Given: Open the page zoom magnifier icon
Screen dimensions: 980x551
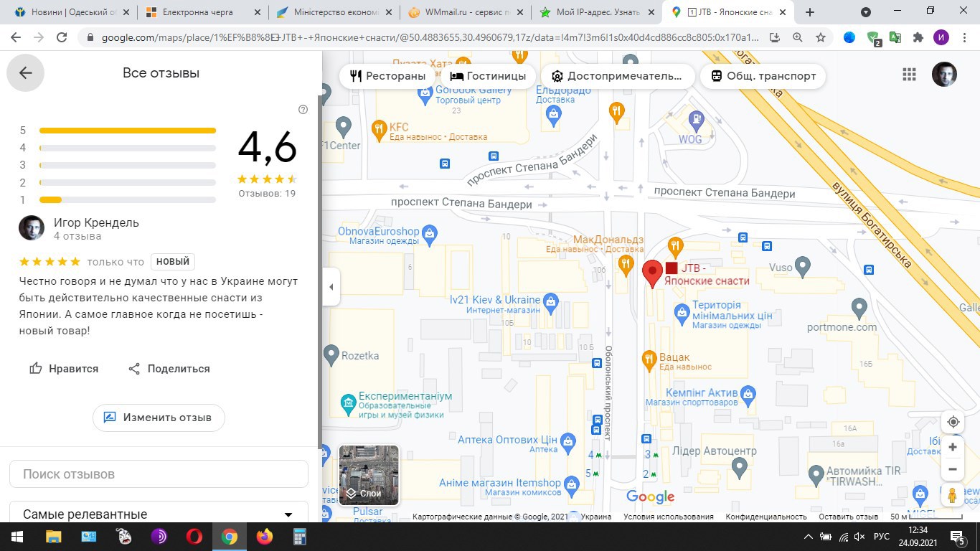Looking at the screenshot, I should tap(798, 38).
